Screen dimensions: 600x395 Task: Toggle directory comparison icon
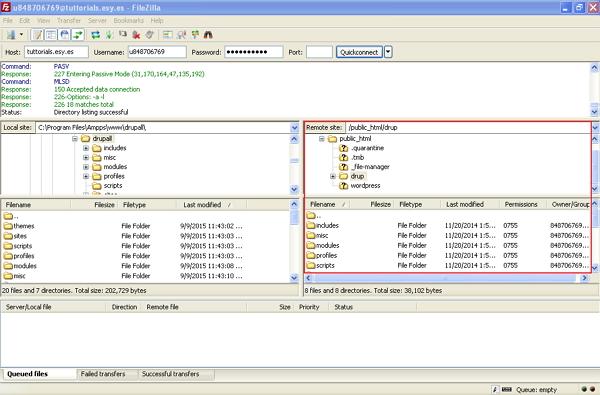pyautogui.click(x=181, y=35)
